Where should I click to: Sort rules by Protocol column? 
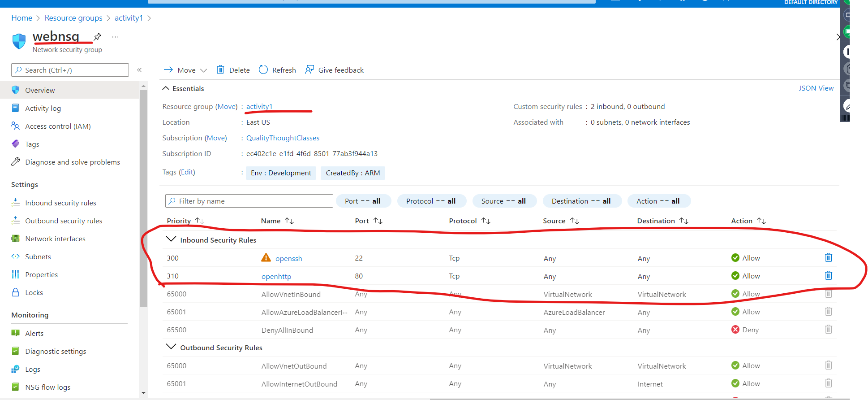coord(470,221)
